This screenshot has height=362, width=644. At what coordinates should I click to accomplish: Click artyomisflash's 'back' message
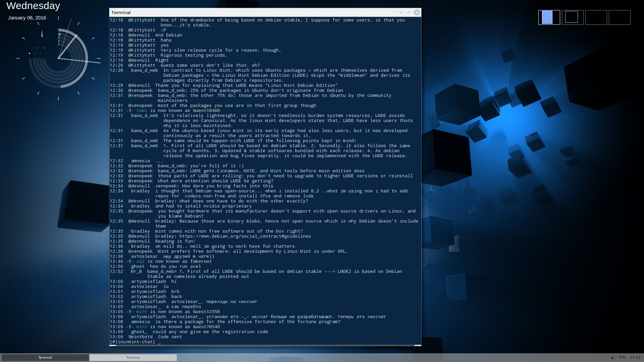tap(176, 297)
